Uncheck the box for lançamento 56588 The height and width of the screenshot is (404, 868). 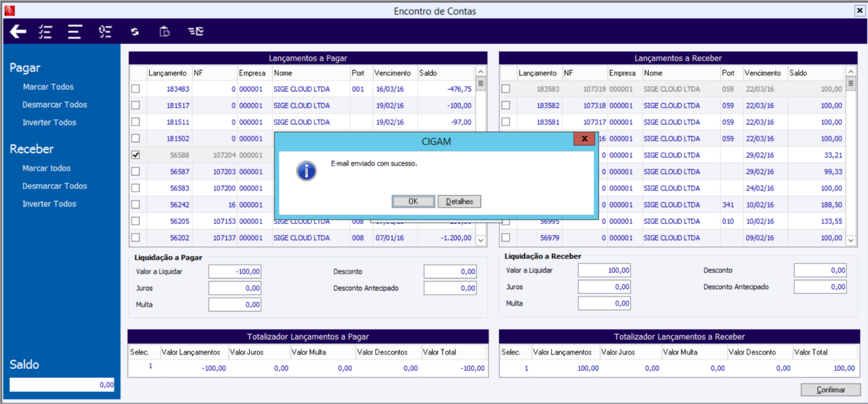pos(135,155)
